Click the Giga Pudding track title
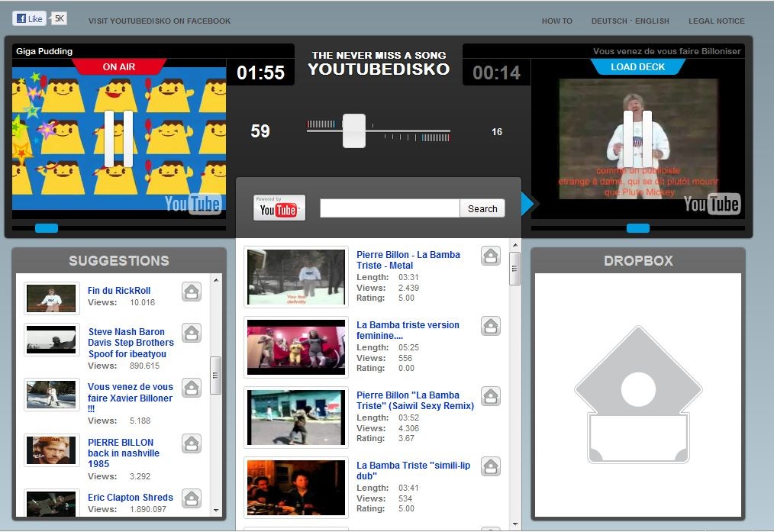Screen dimensions: 774x532 [44, 51]
